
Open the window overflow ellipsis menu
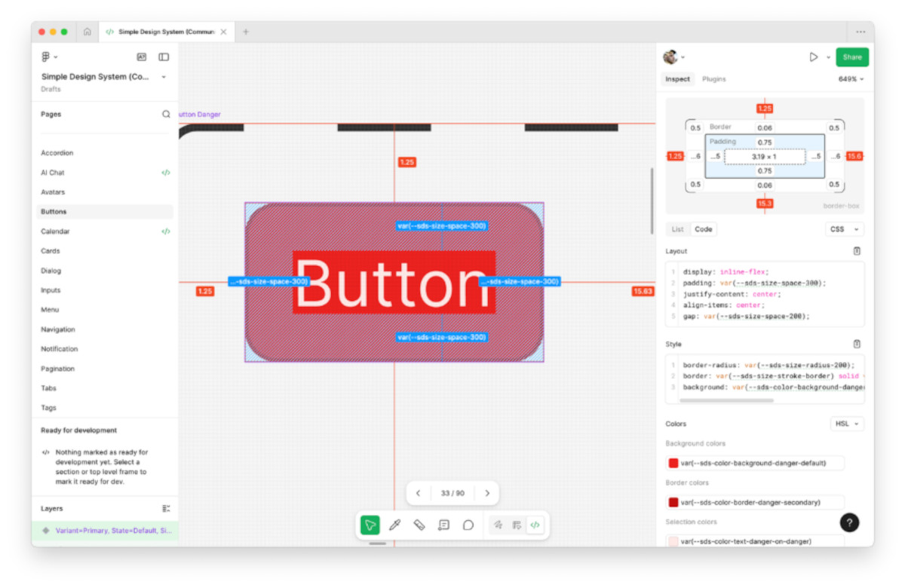pos(861,32)
